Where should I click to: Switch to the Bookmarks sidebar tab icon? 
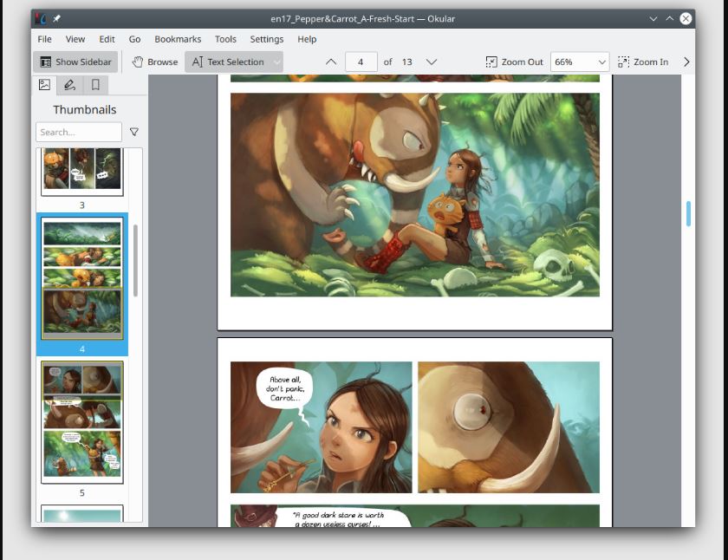point(95,84)
